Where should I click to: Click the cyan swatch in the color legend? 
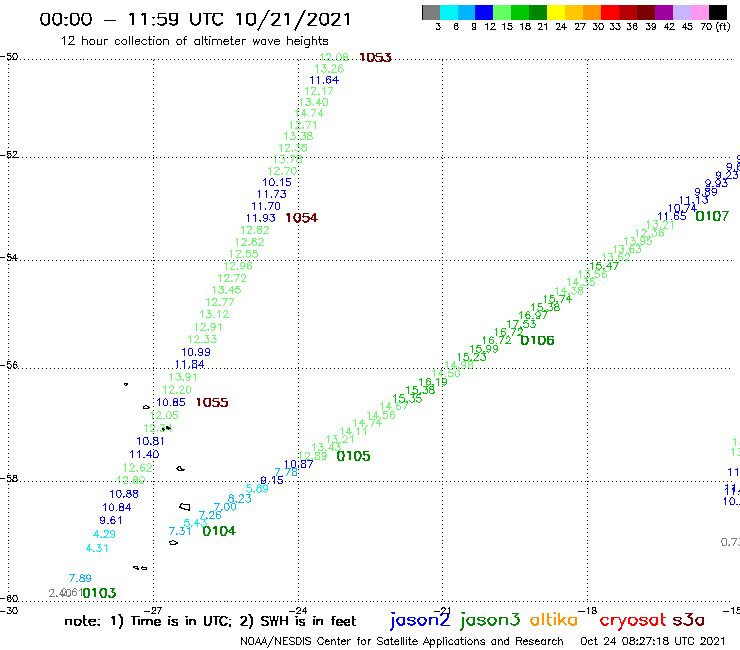pyautogui.click(x=449, y=12)
